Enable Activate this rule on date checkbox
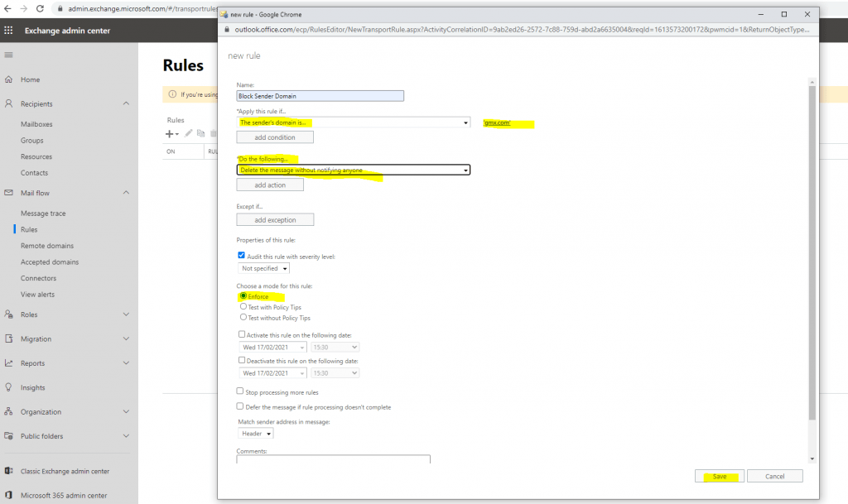The image size is (848, 504). [x=242, y=334]
